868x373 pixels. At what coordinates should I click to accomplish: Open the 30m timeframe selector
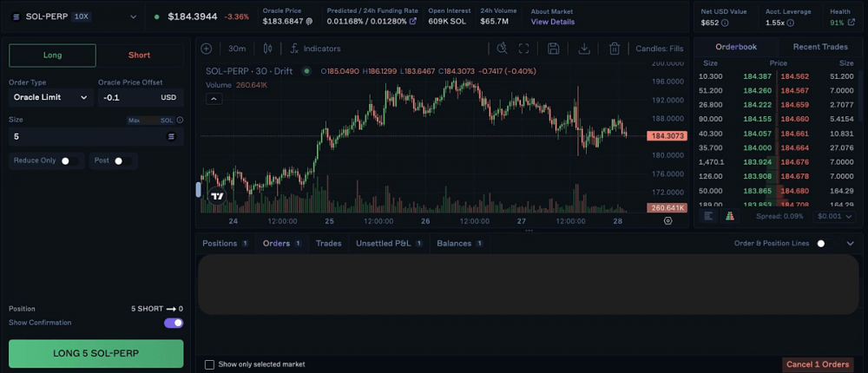click(237, 49)
